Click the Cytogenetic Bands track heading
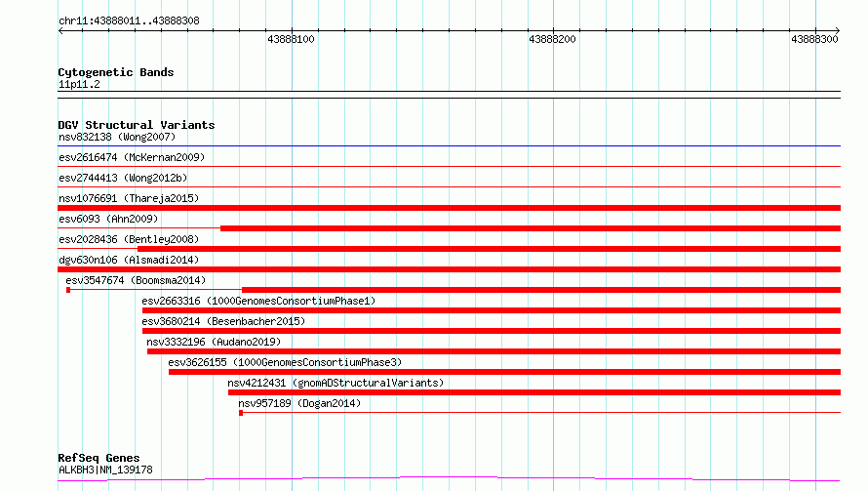The image size is (868, 491). (x=116, y=72)
